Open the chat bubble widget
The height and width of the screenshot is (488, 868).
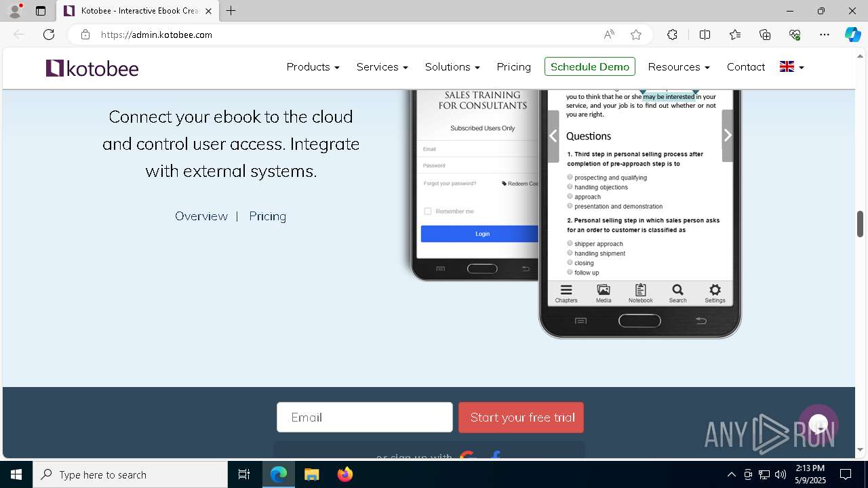[818, 425]
